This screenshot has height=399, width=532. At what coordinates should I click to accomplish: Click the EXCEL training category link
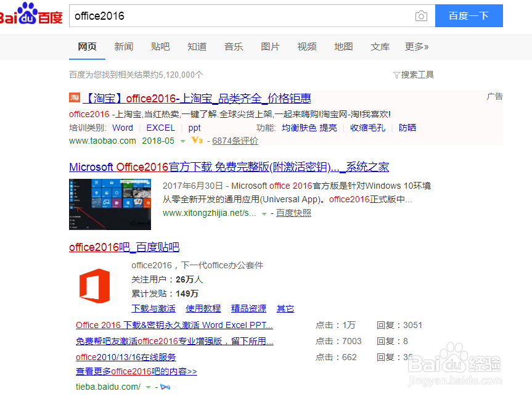coord(160,128)
